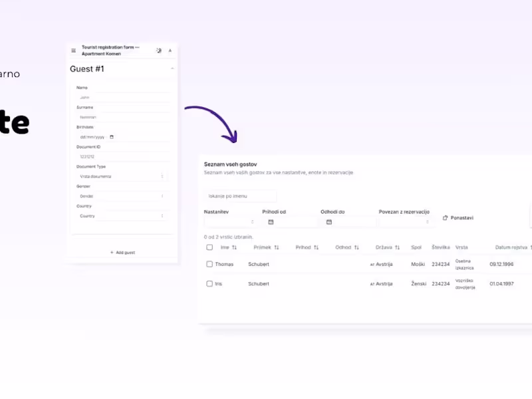Image resolution: width=532 pixels, height=399 pixels.
Task: Click the Vrsta column header
Action: 462,247
